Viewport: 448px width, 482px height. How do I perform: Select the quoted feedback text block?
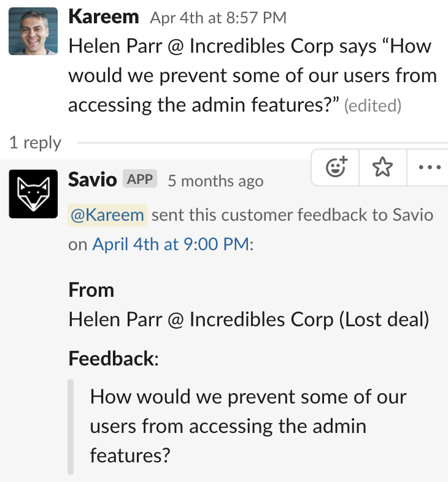249,426
